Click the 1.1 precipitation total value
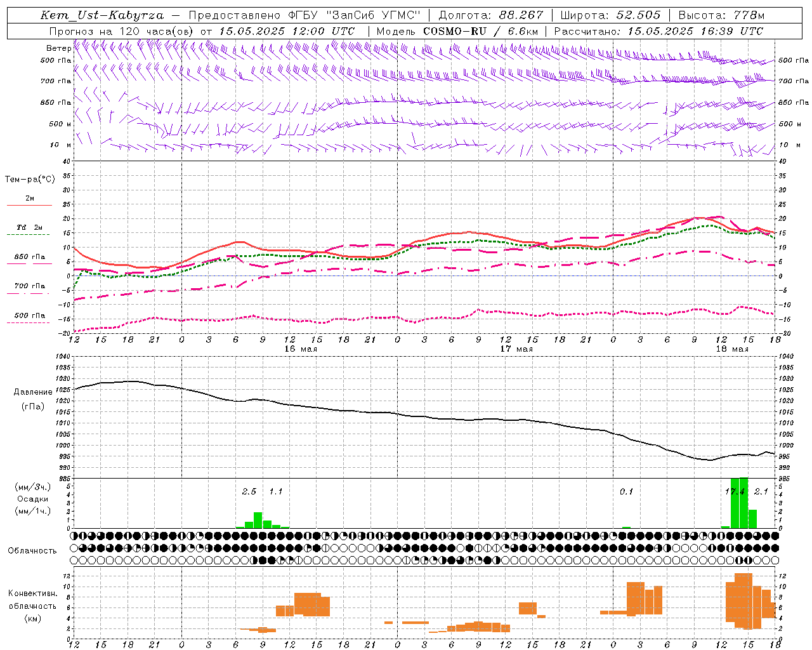The height and width of the screenshot is (650, 812). tap(276, 491)
